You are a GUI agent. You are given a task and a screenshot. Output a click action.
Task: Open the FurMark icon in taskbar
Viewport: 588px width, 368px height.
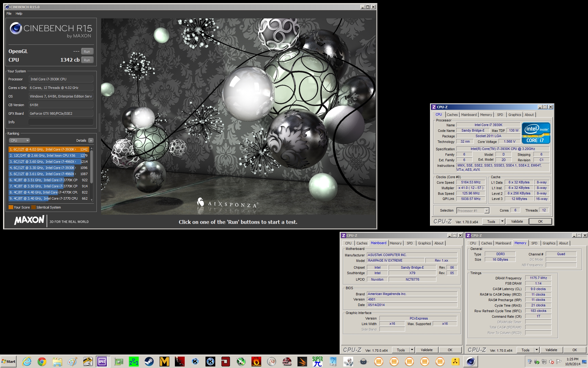256,362
